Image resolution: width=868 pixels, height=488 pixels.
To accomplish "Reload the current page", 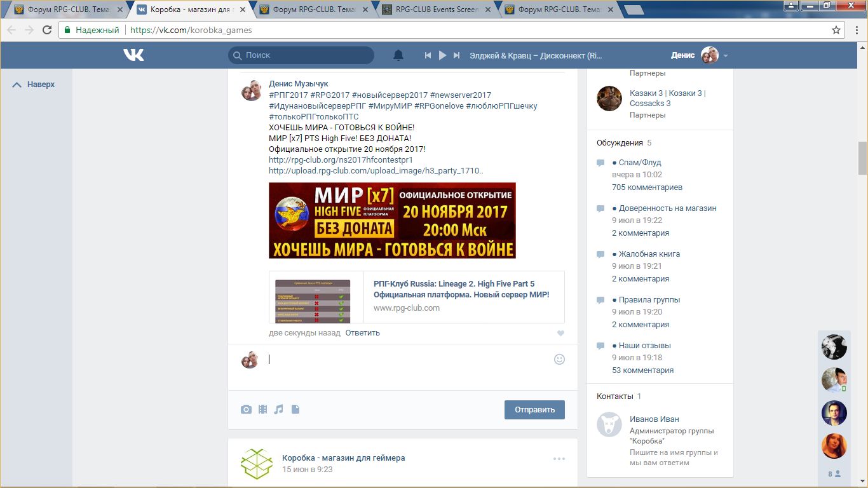I will coord(47,30).
